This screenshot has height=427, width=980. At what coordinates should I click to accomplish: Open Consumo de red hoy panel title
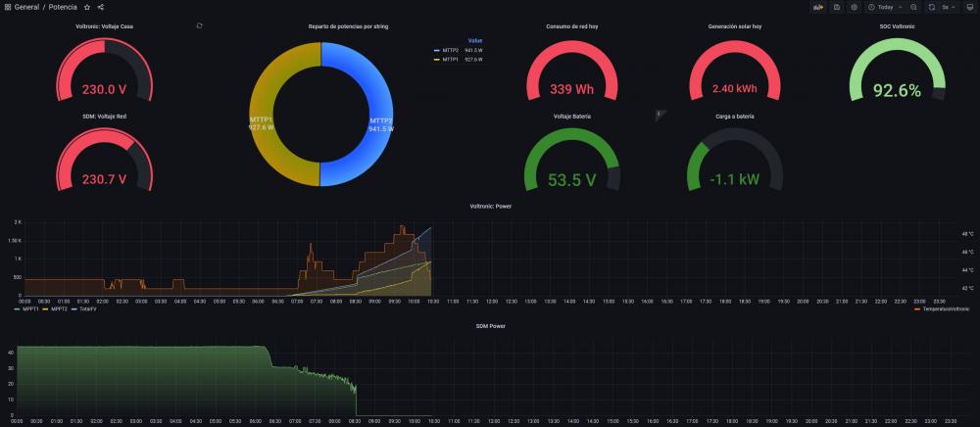(x=572, y=26)
